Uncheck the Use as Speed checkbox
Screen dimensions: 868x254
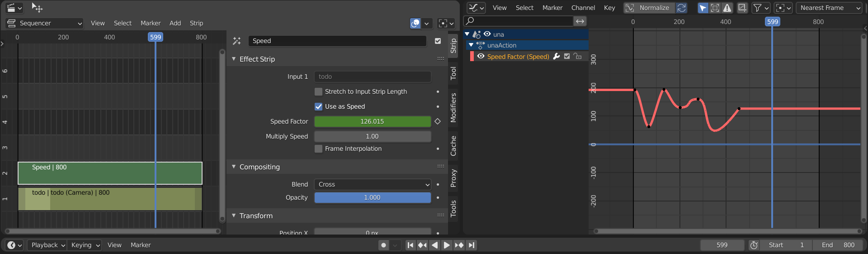[x=319, y=106]
